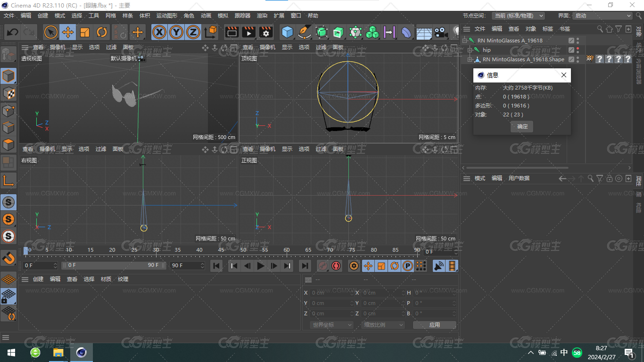Expand the RN MintoGlasses A_19618 root node
The width and height of the screenshot is (644, 362).
coord(464,41)
